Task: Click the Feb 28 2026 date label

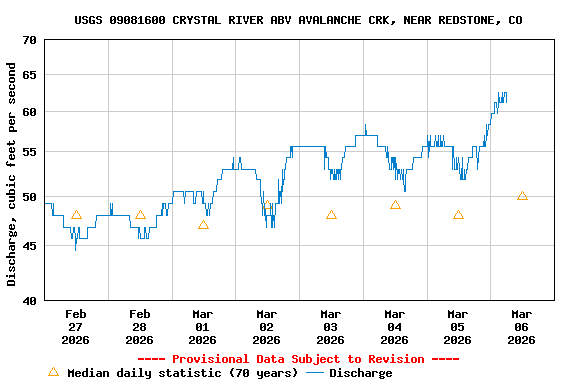Action: [140, 327]
